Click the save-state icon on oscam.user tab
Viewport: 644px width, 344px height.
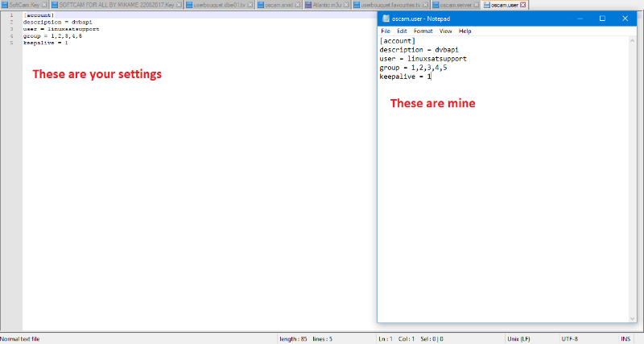pyautogui.click(x=487, y=5)
